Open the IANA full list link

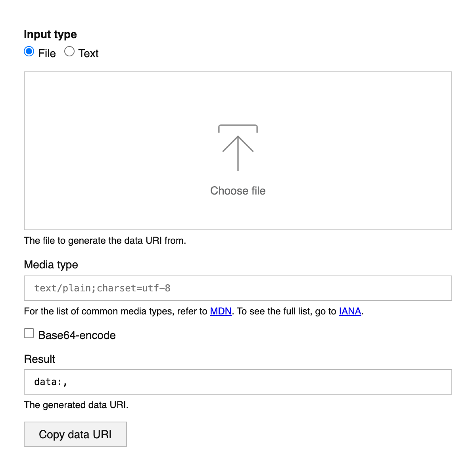350,311
